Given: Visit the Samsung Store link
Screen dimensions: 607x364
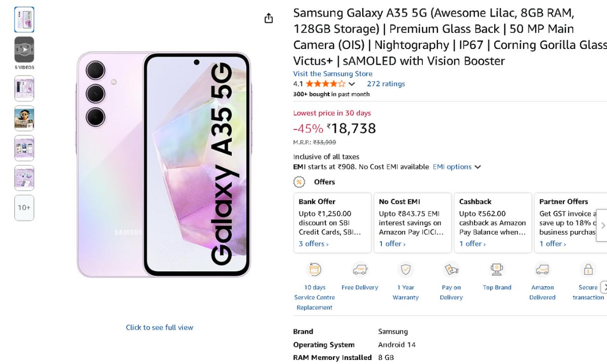Looking at the screenshot, I should 332,74.
